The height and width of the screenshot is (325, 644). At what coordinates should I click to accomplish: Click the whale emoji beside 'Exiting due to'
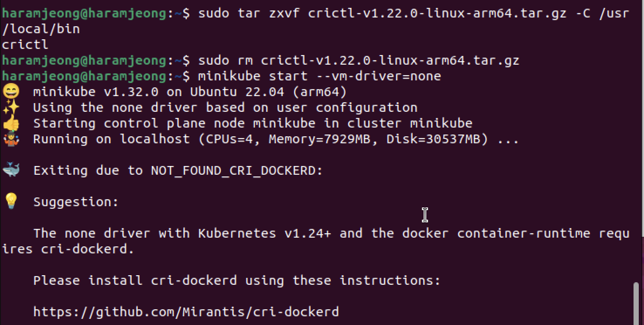click(11, 170)
